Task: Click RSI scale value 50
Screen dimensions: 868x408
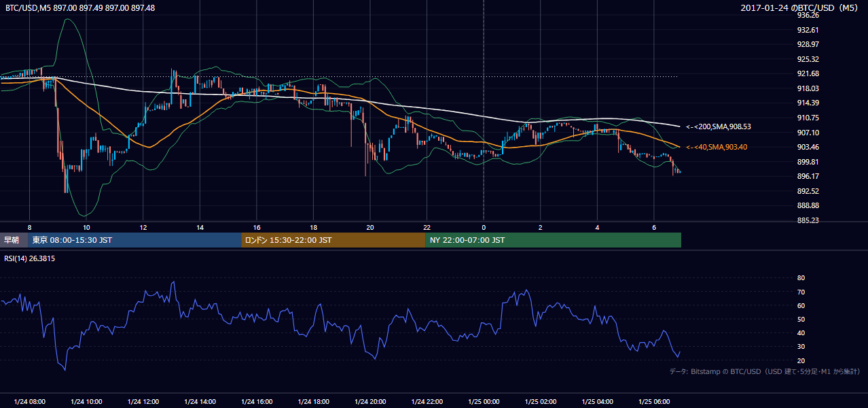Action: click(801, 319)
